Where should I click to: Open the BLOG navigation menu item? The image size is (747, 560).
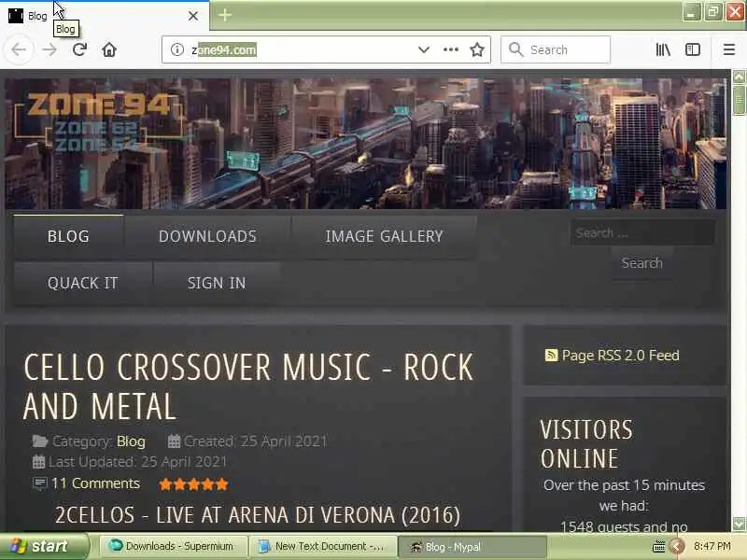68,236
